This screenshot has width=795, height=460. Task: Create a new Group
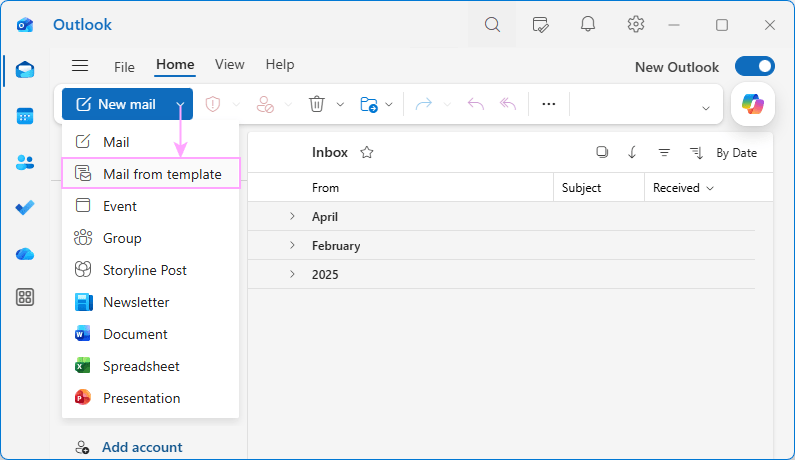click(150, 238)
